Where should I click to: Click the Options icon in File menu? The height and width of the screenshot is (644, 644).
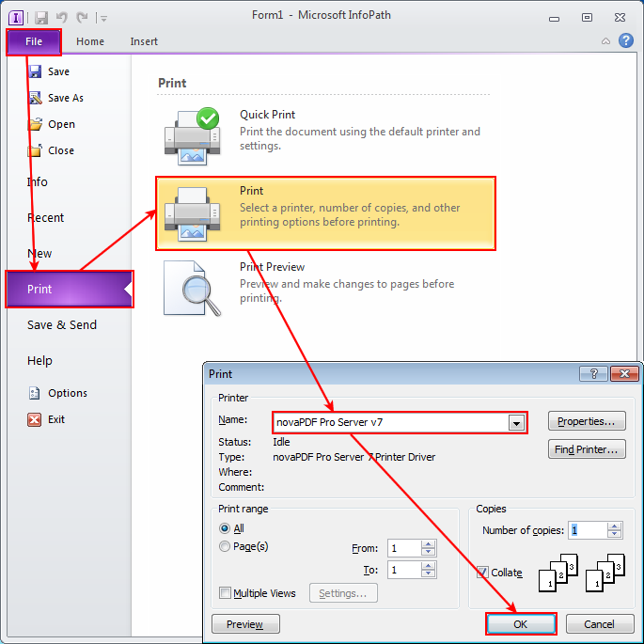[x=35, y=393]
